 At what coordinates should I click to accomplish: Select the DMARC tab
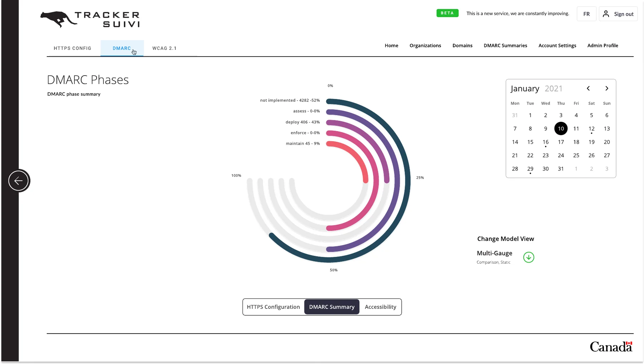point(122,48)
